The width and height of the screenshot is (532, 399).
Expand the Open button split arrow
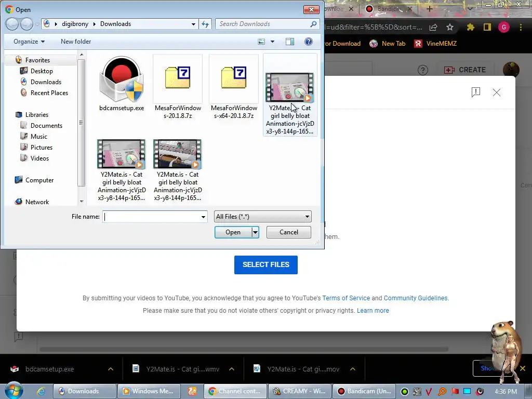(255, 232)
